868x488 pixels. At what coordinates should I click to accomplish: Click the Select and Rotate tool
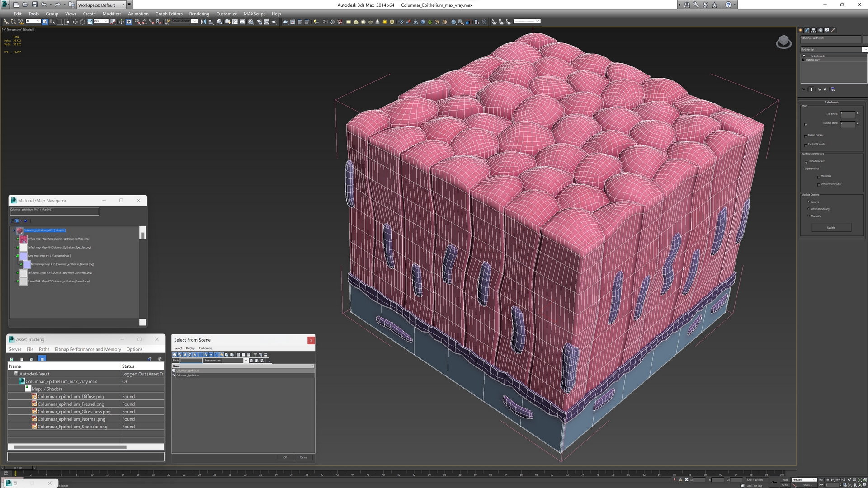click(x=82, y=22)
